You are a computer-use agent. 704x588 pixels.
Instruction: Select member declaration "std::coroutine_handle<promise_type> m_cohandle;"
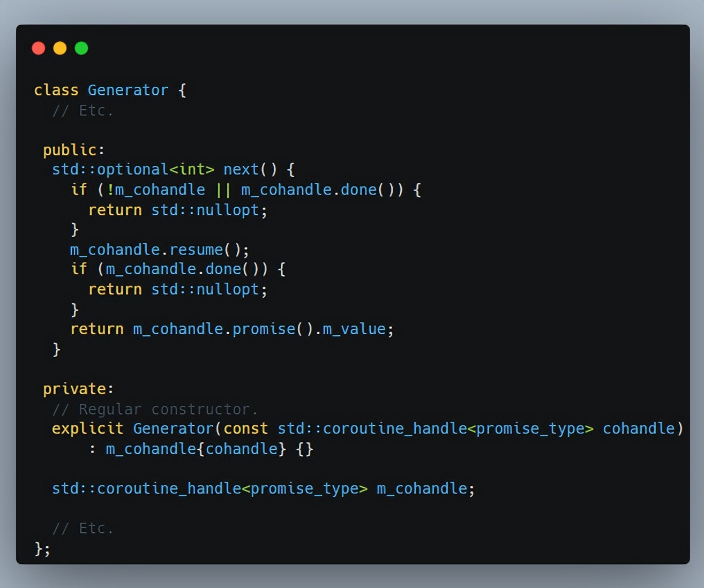(263, 488)
